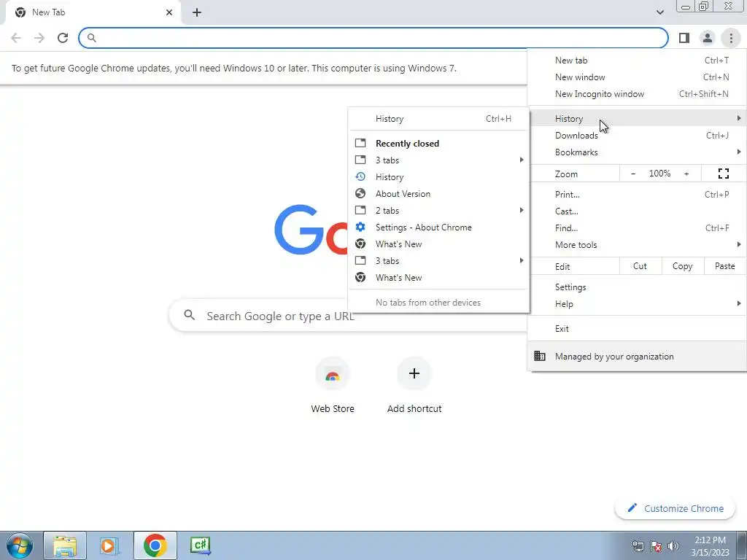Click Managed by your organization link
This screenshot has width=747, height=560.
[x=637, y=356]
